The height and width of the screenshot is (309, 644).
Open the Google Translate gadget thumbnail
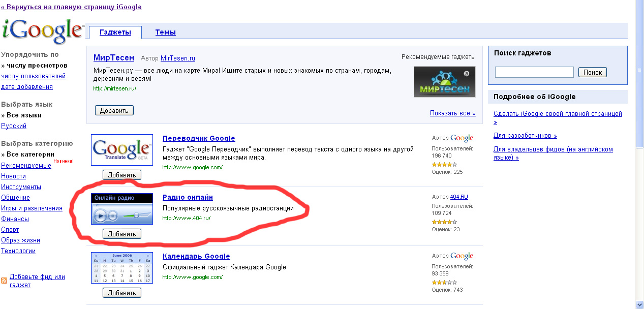coord(122,150)
